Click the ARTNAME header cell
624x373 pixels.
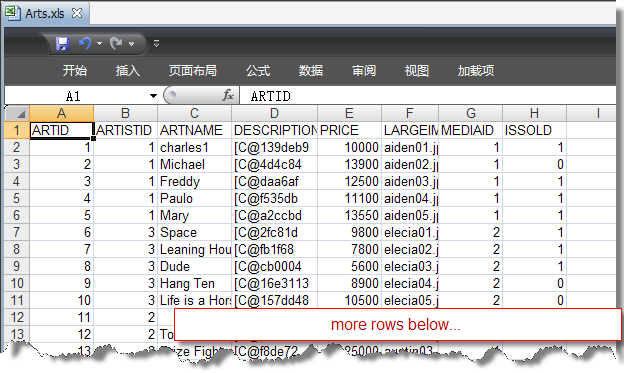tap(195, 130)
